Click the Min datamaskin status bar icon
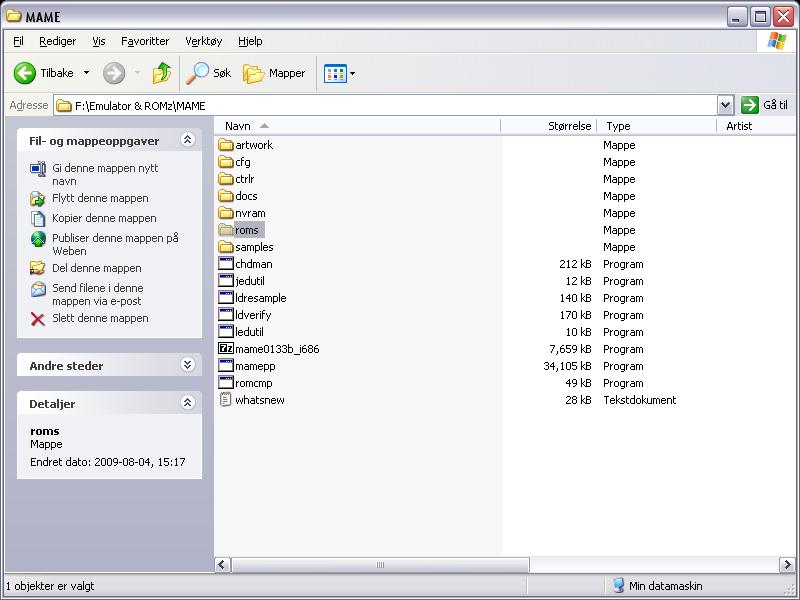Image resolution: width=800 pixels, height=600 pixels. click(618, 586)
